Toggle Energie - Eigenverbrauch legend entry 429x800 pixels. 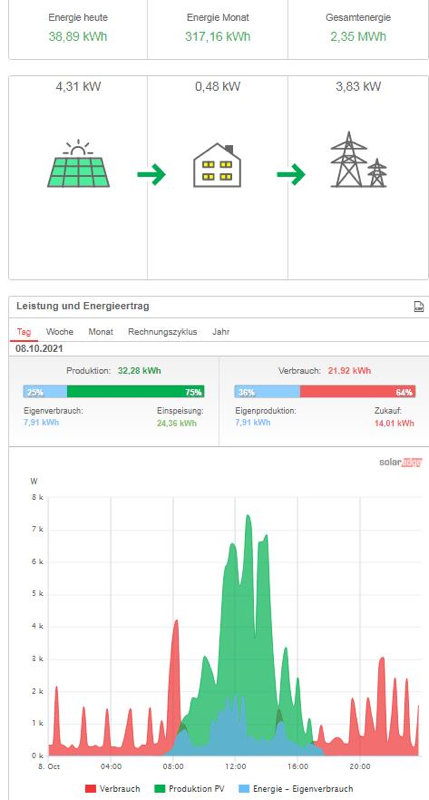coord(295,789)
